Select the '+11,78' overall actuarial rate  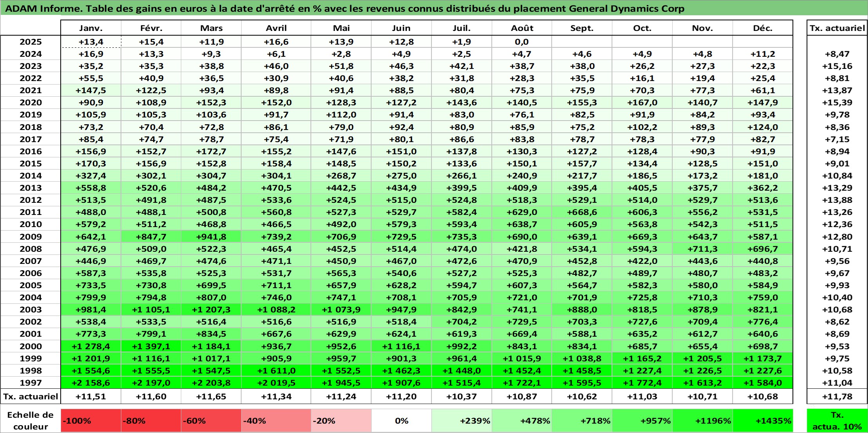coord(837,396)
